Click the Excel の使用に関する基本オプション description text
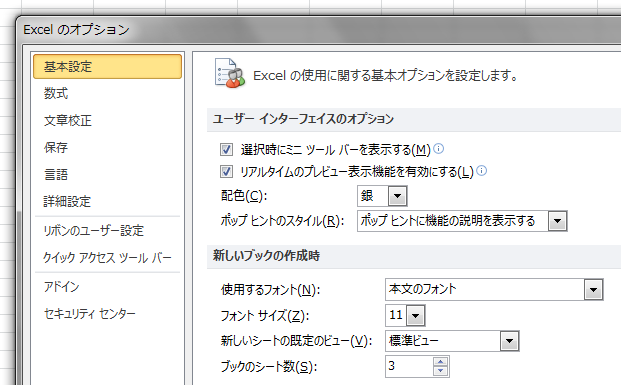The width and height of the screenshot is (621, 385). pos(386,75)
